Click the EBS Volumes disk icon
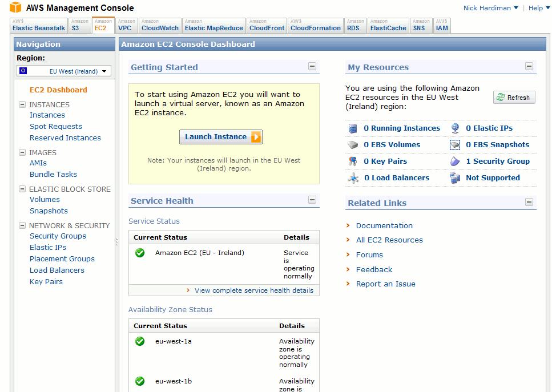This screenshot has height=392, width=552. point(353,144)
